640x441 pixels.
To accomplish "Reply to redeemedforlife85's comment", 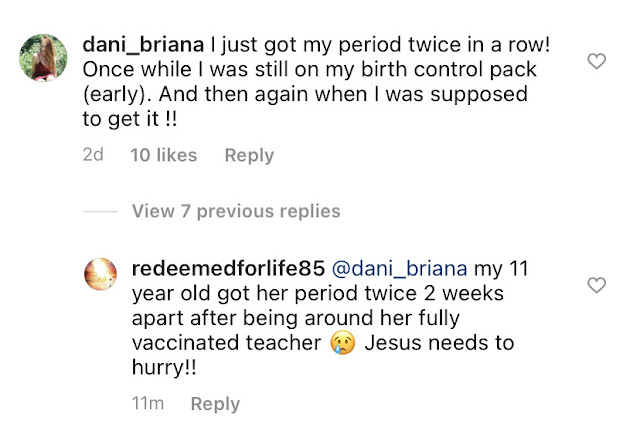I will [x=215, y=404].
